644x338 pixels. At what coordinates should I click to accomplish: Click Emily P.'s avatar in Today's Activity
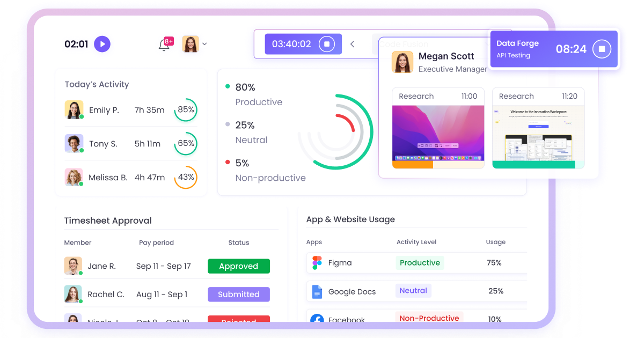click(74, 109)
